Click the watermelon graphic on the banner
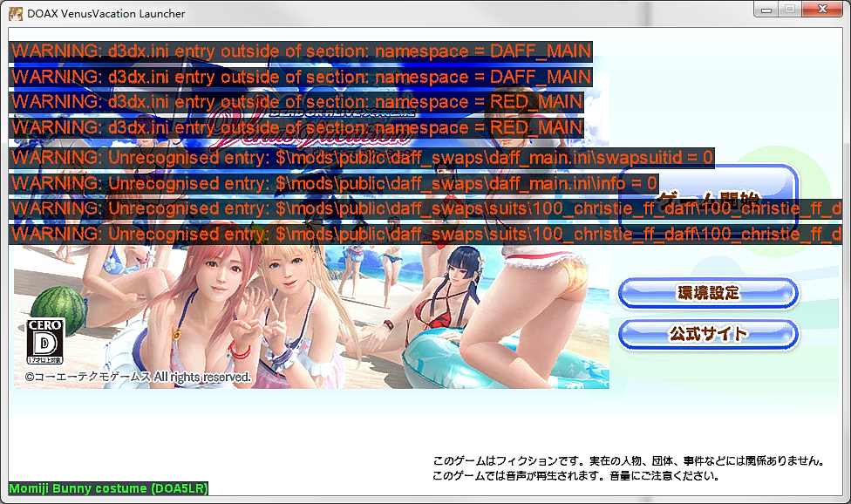 58,307
